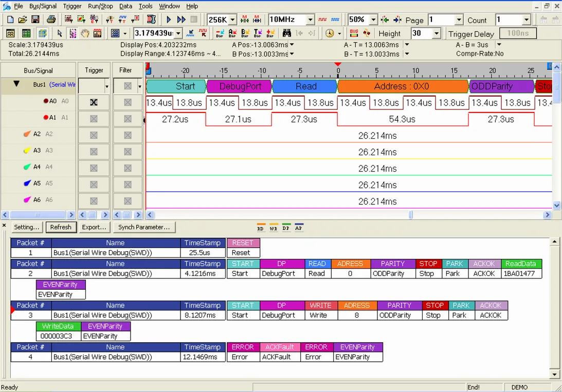Toggle A5 filter box
The height and width of the screenshot is (392, 562).
click(x=128, y=184)
